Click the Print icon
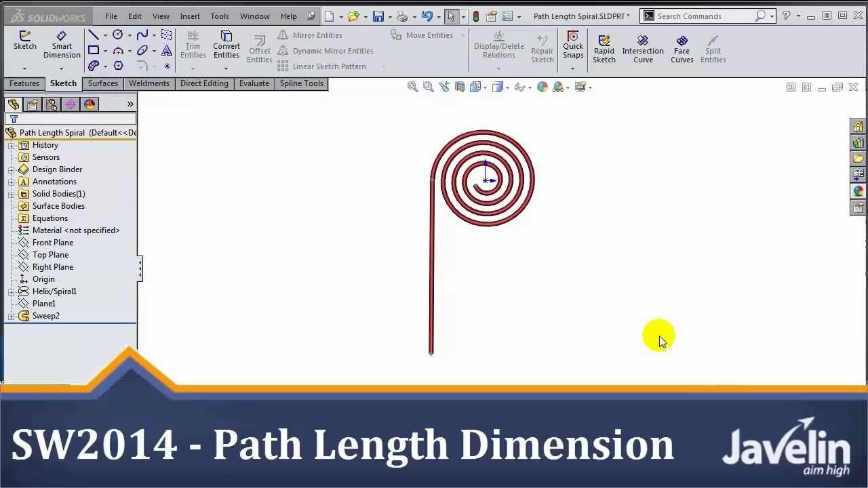This screenshot has height=488, width=868. tap(403, 16)
